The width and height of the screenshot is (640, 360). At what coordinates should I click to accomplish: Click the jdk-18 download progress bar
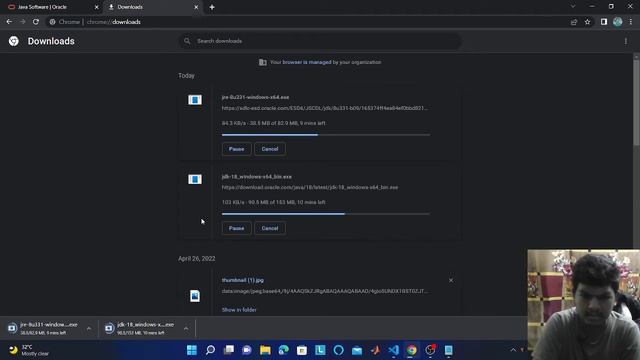click(326, 214)
